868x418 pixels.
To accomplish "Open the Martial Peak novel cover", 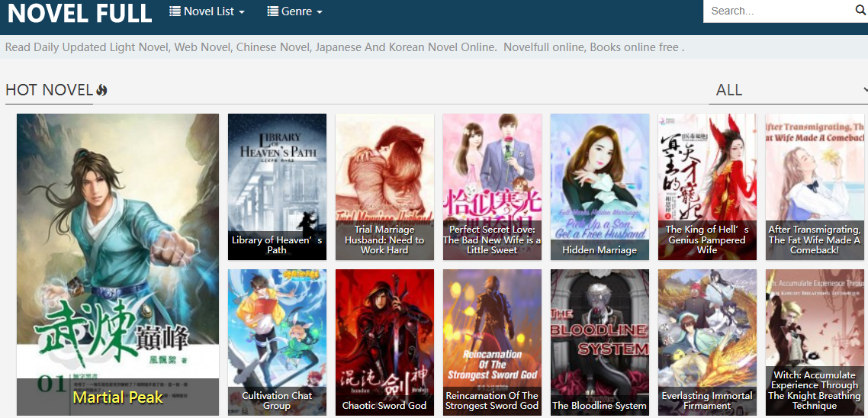I will [118, 265].
